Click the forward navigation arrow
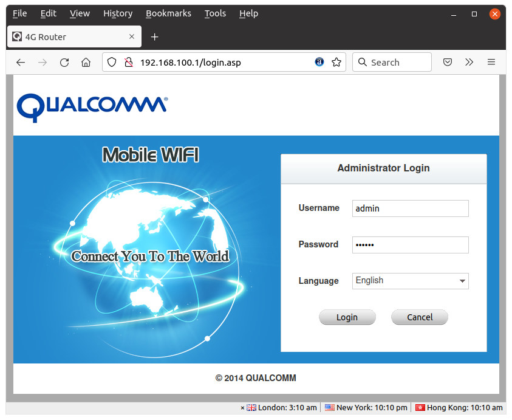Image resolution: width=512 pixels, height=420 pixels. tap(43, 63)
